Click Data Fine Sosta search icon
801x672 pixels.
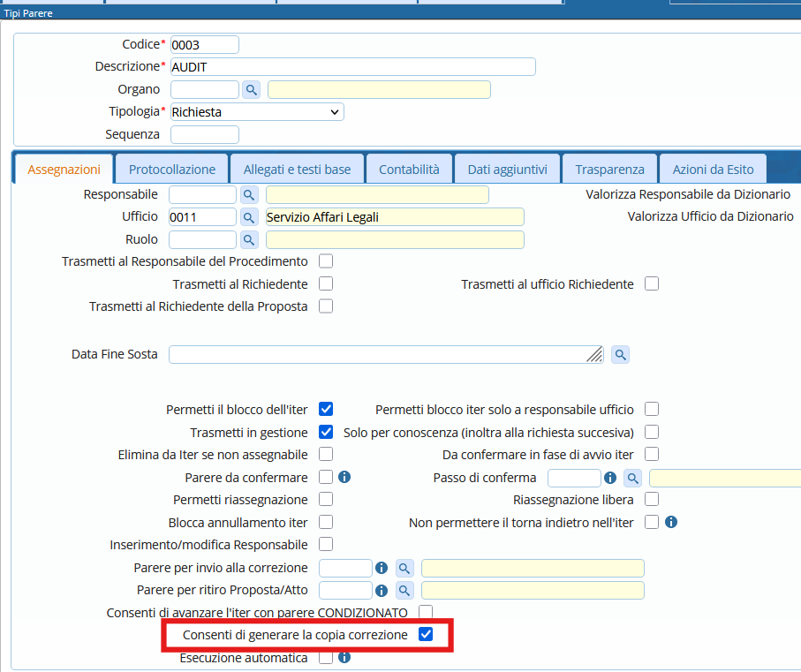click(621, 354)
